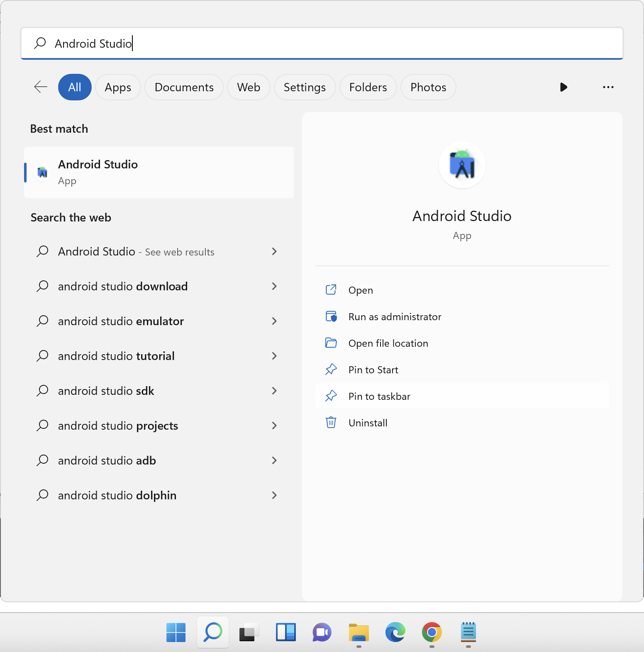
Task: Click the Android Studio small app icon
Action: click(x=42, y=172)
